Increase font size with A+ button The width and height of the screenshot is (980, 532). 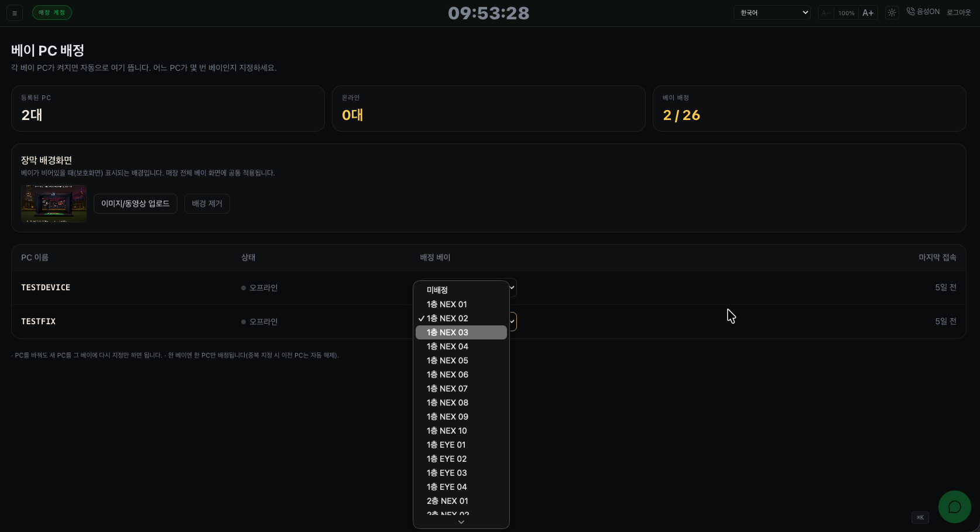868,13
